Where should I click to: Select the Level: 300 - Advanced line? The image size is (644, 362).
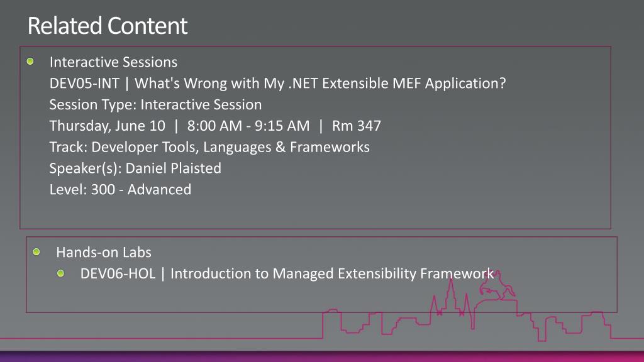[120, 190]
